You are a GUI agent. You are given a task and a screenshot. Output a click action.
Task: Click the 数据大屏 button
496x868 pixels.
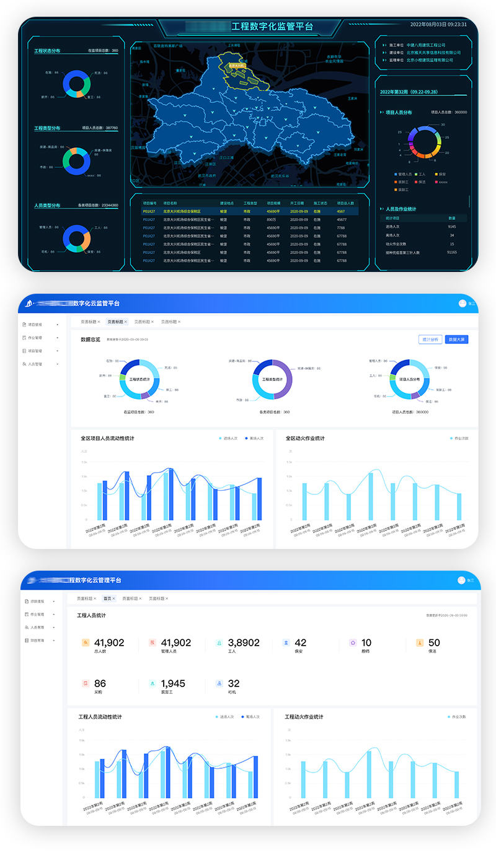click(x=457, y=340)
